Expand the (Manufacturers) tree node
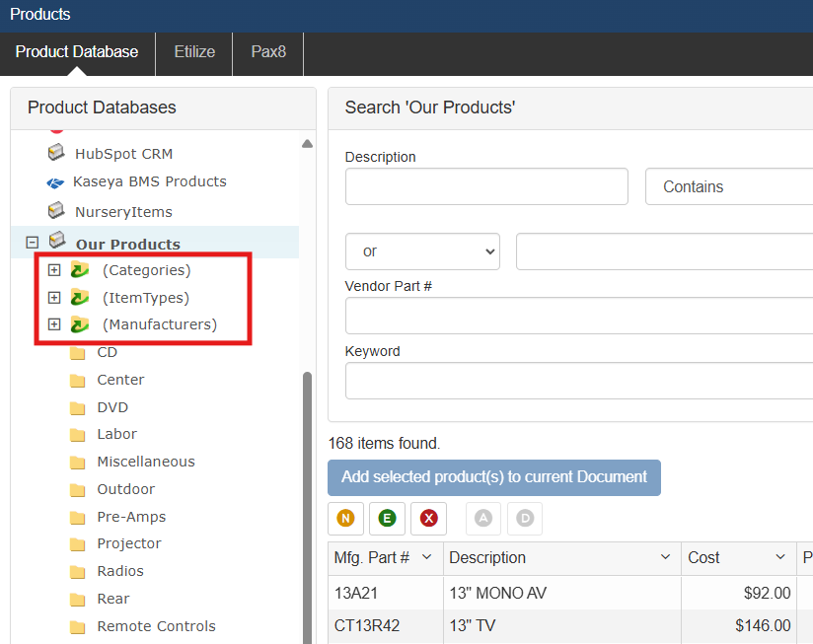This screenshot has height=644, width=813. (x=54, y=324)
